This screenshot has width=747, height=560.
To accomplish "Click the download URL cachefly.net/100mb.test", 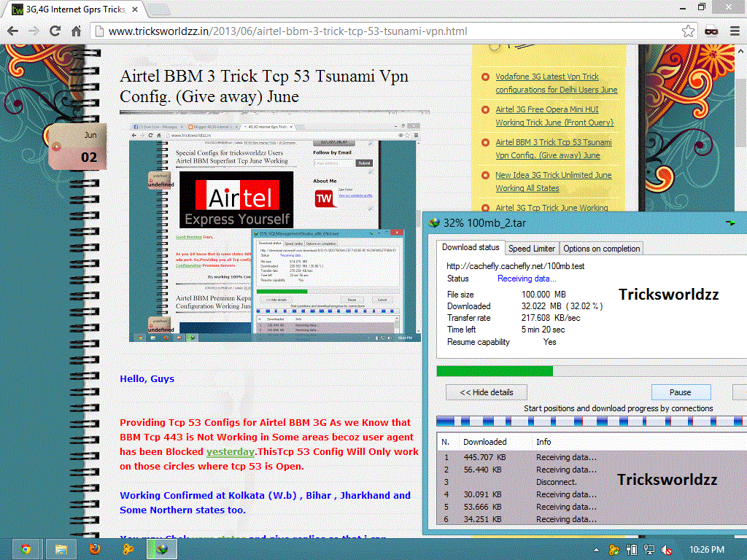I will [x=516, y=266].
